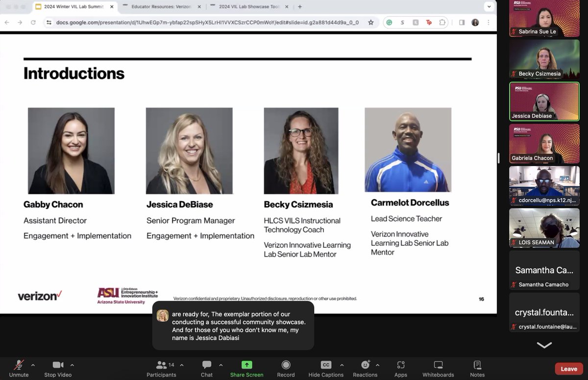Click the Introductions slide title
Image resolution: width=588 pixels, height=380 pixels.
click(x=74, y=73)
